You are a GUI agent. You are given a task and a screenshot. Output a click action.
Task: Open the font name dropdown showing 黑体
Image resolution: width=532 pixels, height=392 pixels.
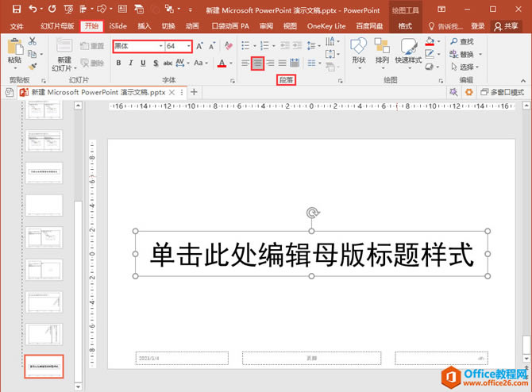coord(160,46)
